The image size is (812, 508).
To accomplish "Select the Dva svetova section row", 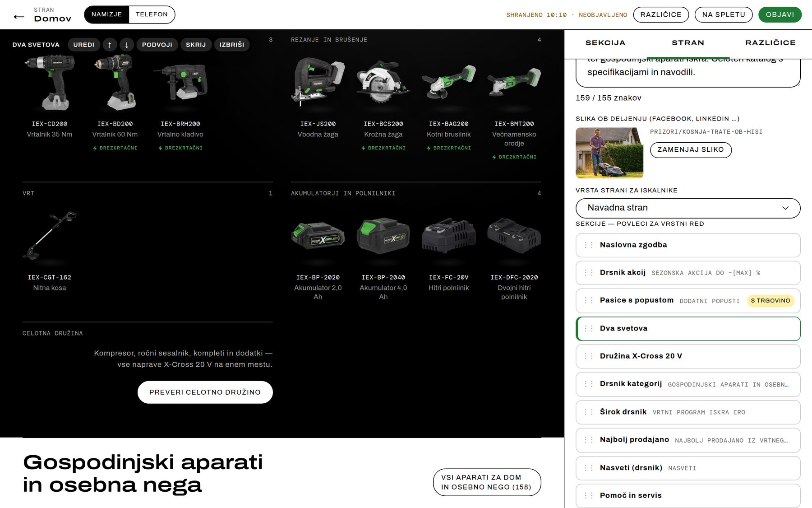I will click(688, 328).
